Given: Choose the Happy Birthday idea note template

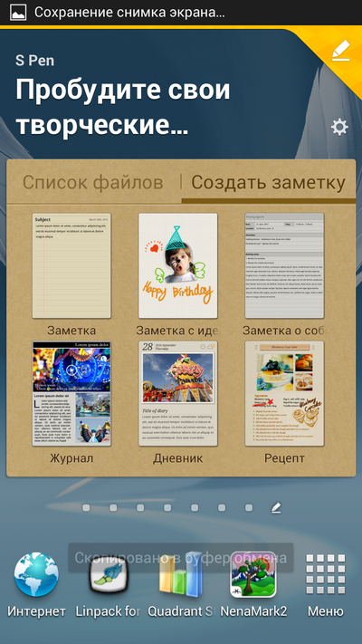Looking at the screenshot, I should coord(177,265).
